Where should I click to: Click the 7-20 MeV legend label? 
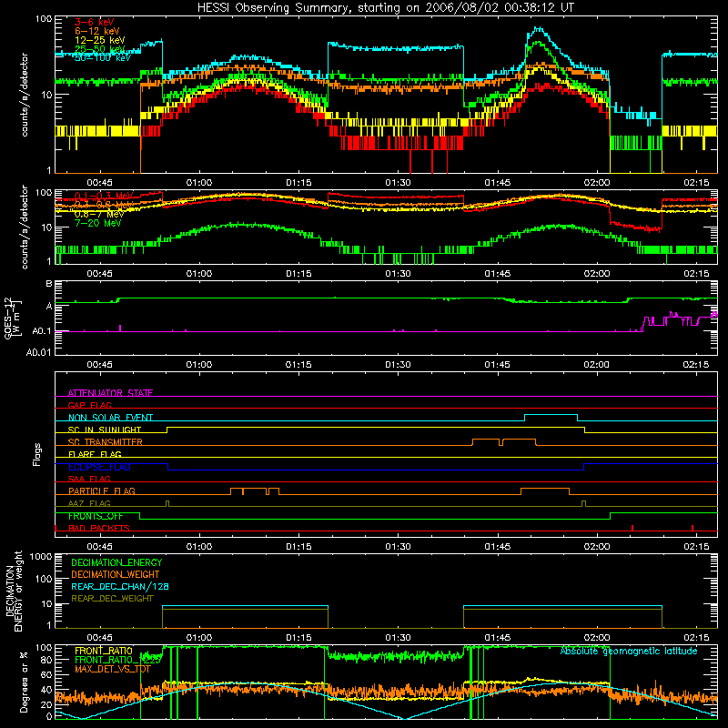coord(98,223)
